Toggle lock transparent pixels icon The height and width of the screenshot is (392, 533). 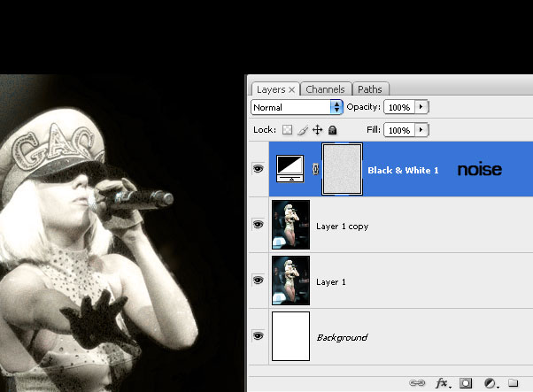tap(287, 130)
